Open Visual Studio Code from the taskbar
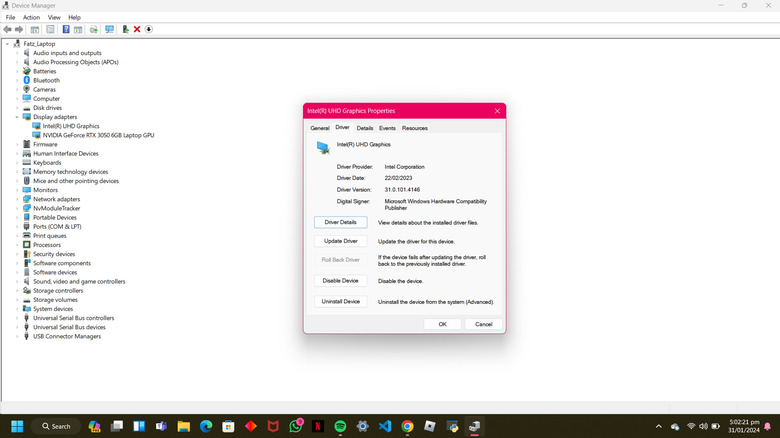Screen dimensions: 780x438 point(385,426)
